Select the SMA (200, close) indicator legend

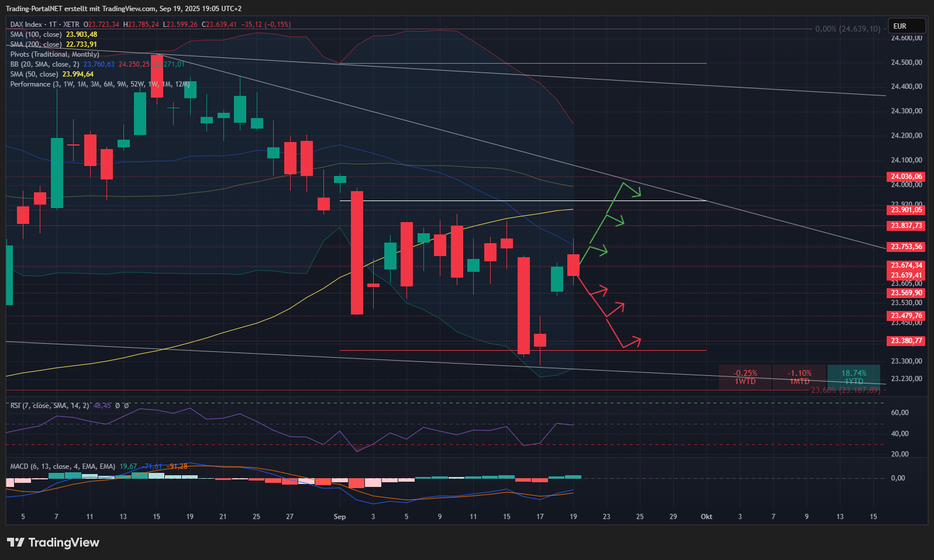coord(36,44)
